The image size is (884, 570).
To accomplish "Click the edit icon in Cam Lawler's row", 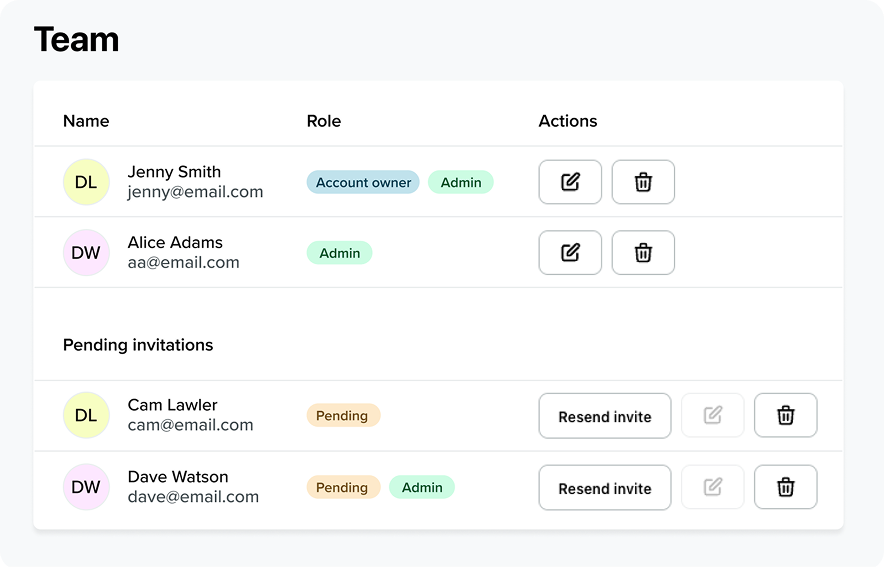I will 712,416.
